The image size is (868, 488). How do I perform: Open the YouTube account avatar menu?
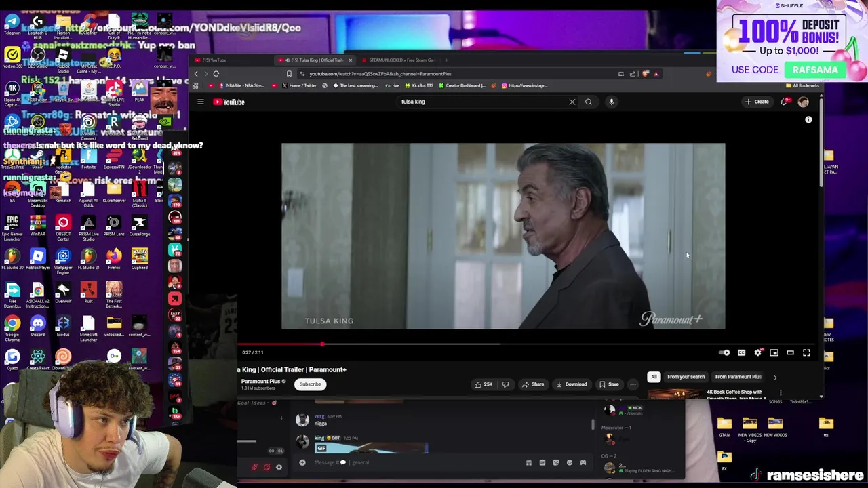[804, 102]
